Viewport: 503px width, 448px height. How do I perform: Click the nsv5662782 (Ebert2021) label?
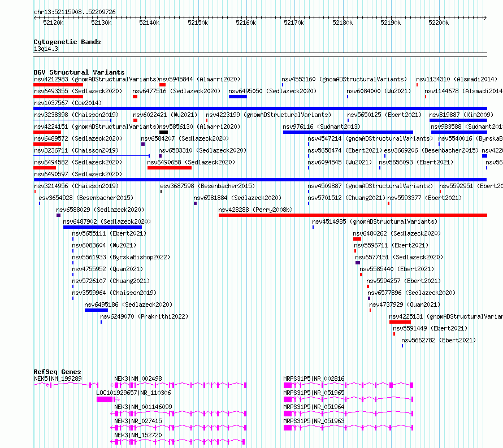pos(439,340)
